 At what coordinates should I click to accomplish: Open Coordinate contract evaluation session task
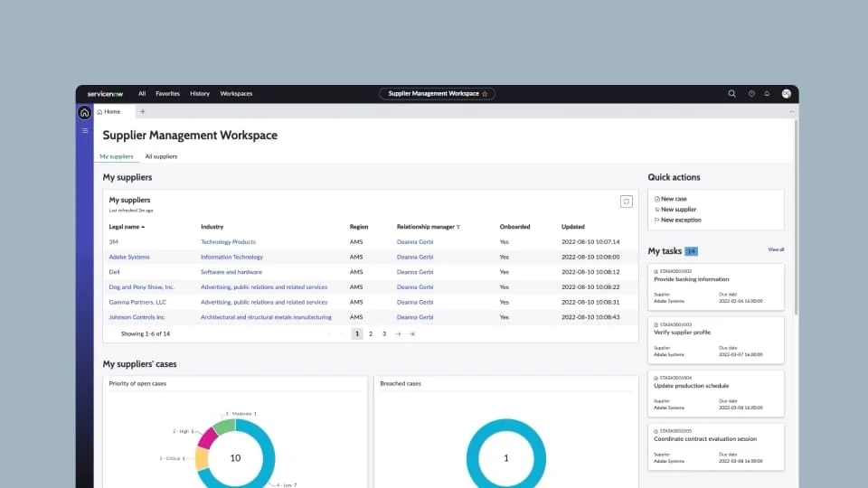coord(716,446)
